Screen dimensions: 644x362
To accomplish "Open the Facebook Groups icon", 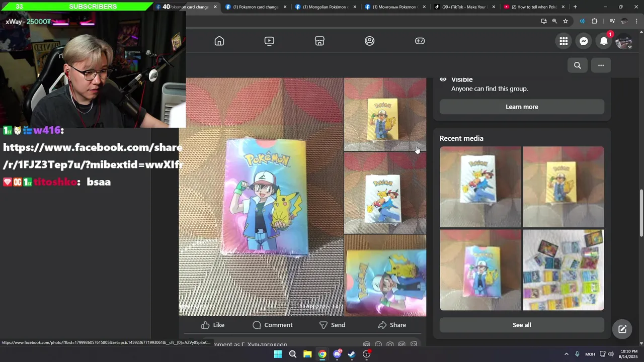I will pyautogui.click(x=370, y=41).
